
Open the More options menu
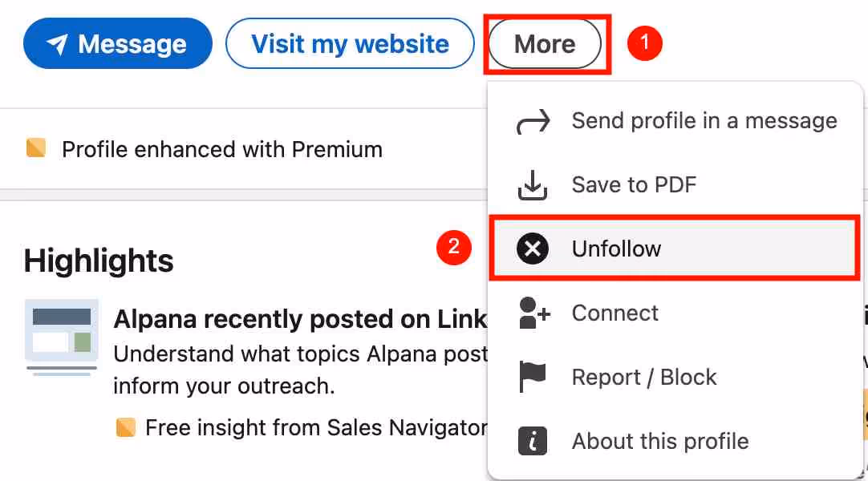tap(546, 44)
